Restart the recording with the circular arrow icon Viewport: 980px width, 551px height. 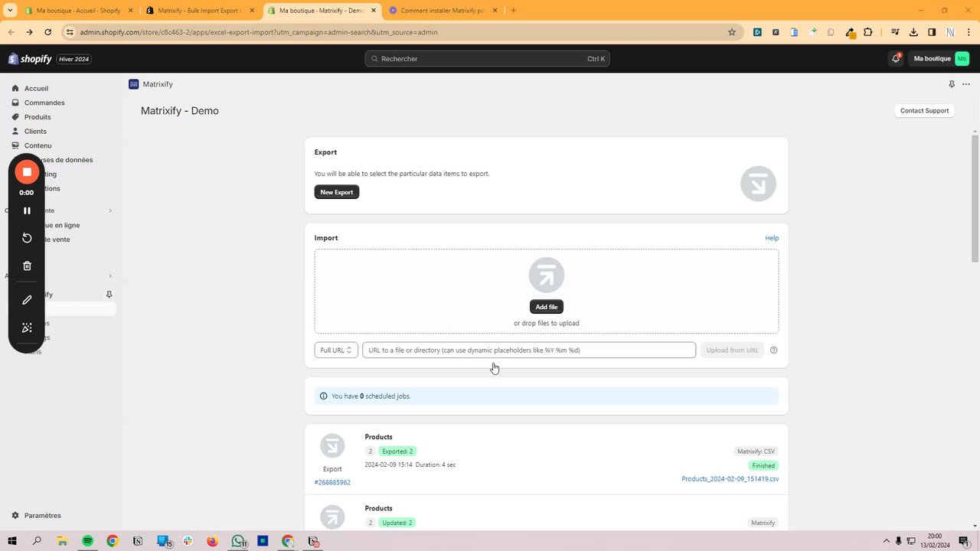[27, 238]
